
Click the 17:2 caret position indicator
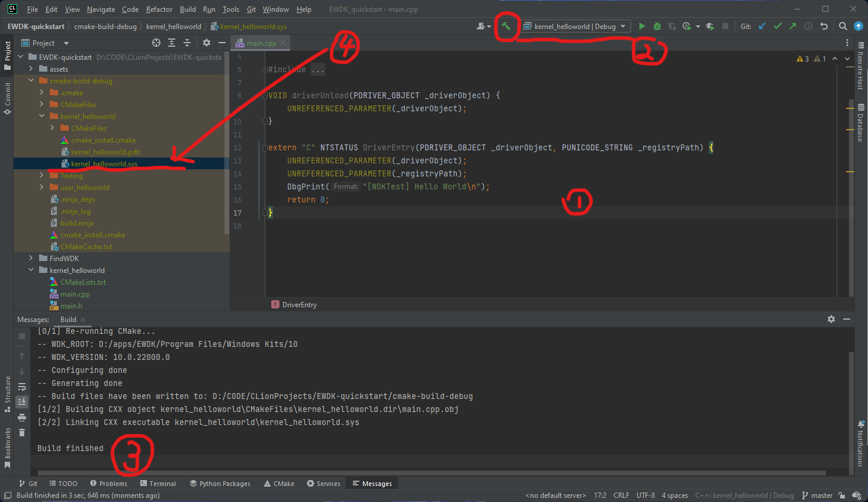[600, 495]
